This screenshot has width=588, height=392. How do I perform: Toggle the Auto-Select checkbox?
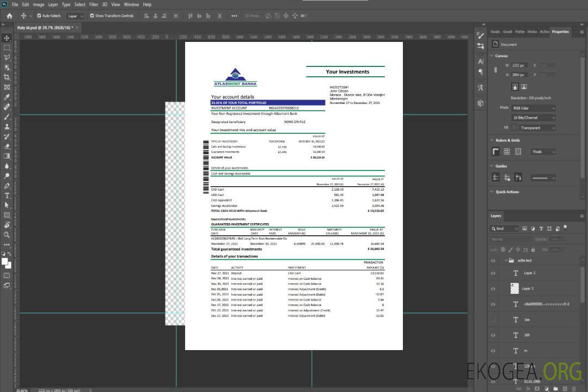[39, 16]
